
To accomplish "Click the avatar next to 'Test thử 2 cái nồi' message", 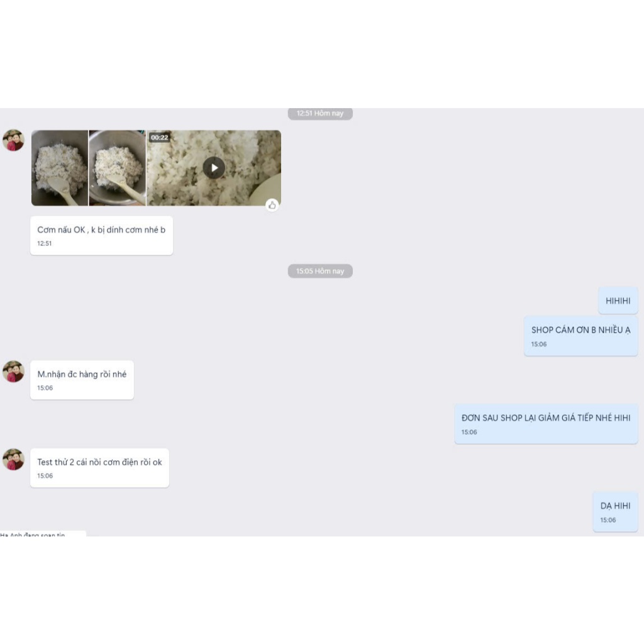I will (x=14, y=459).
